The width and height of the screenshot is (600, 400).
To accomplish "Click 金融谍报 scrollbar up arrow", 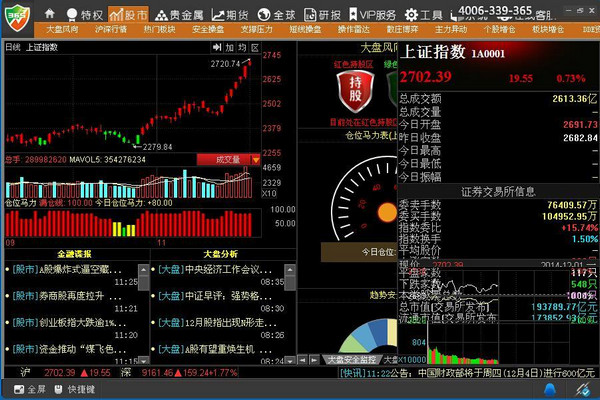I will (143, 270).
